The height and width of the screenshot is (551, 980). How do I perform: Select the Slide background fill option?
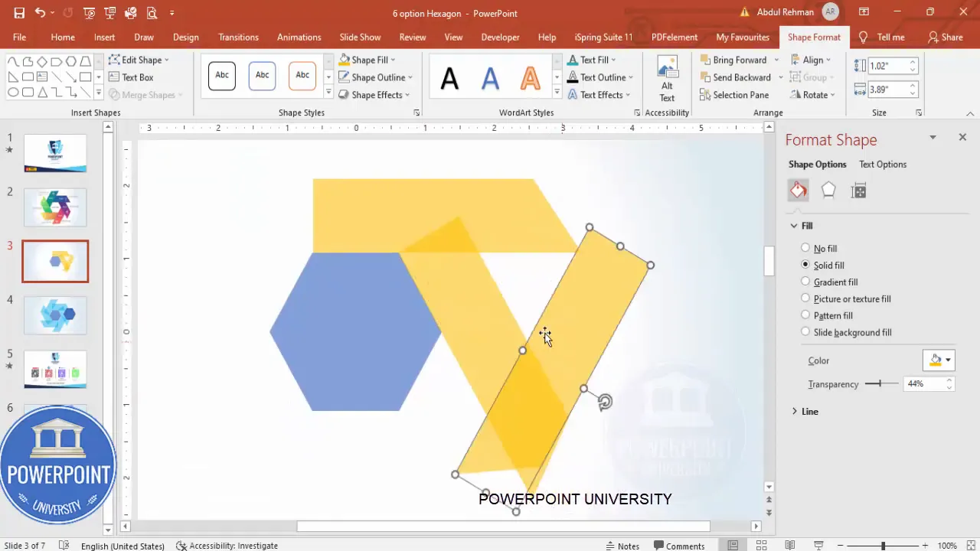(805, 332)
